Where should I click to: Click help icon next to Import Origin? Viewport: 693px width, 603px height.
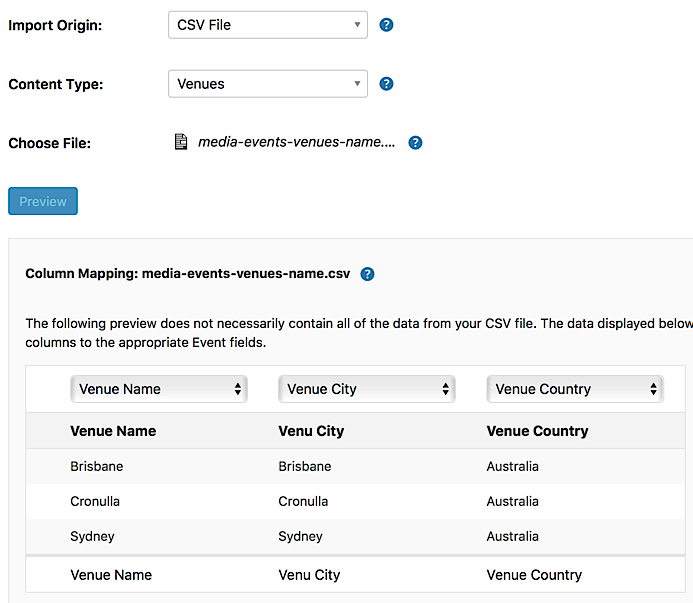[387, 25]
